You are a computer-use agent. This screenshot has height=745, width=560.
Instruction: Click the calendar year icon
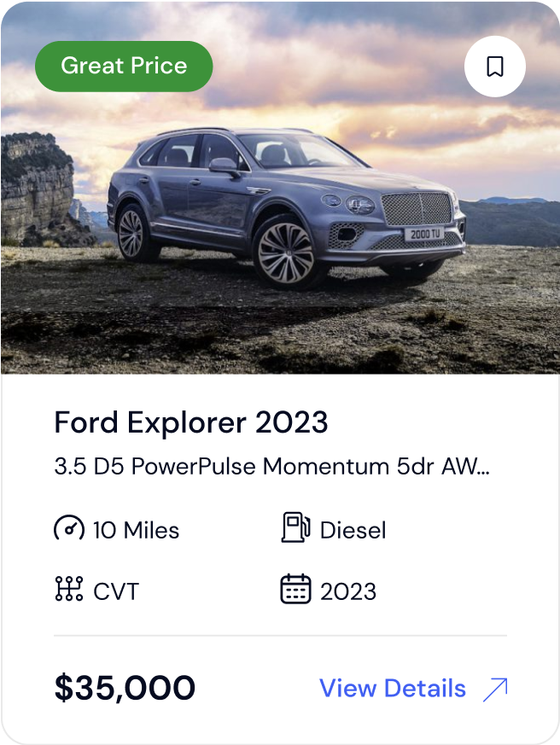click(295, 589)
